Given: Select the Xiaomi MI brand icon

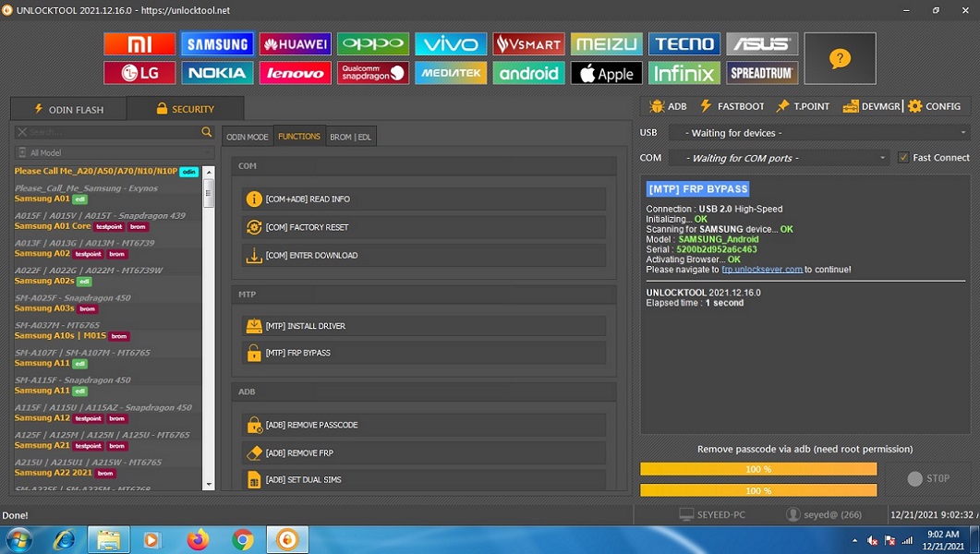Looking at the screenshot, I should (x=139, y=43).
